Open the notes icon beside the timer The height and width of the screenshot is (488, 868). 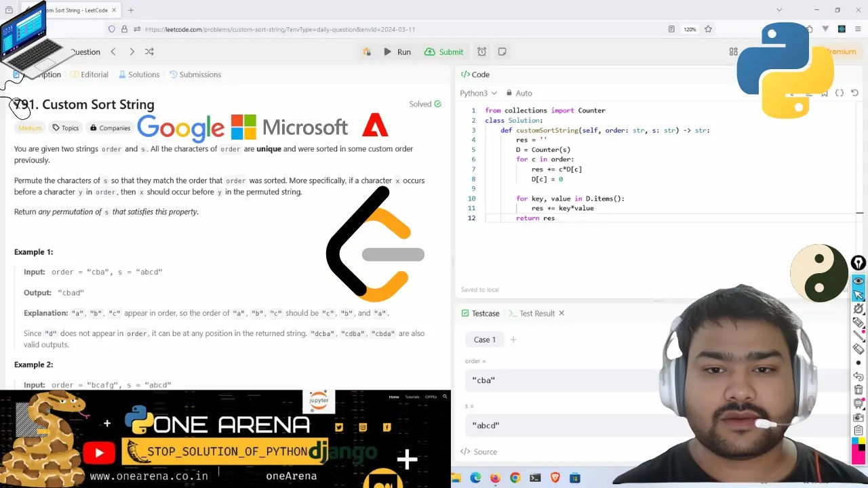tap(502, 52)
